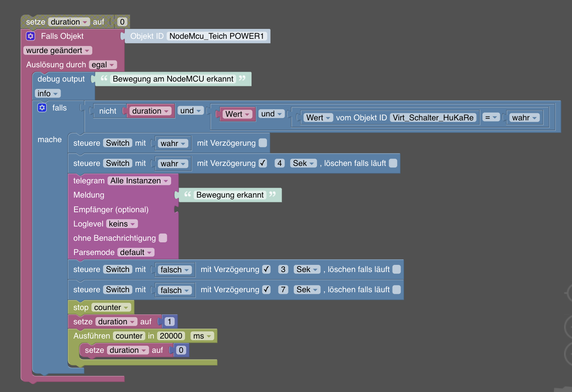Edit number 1 in setze duration block
Screen dimensions: 572x392
170,322
